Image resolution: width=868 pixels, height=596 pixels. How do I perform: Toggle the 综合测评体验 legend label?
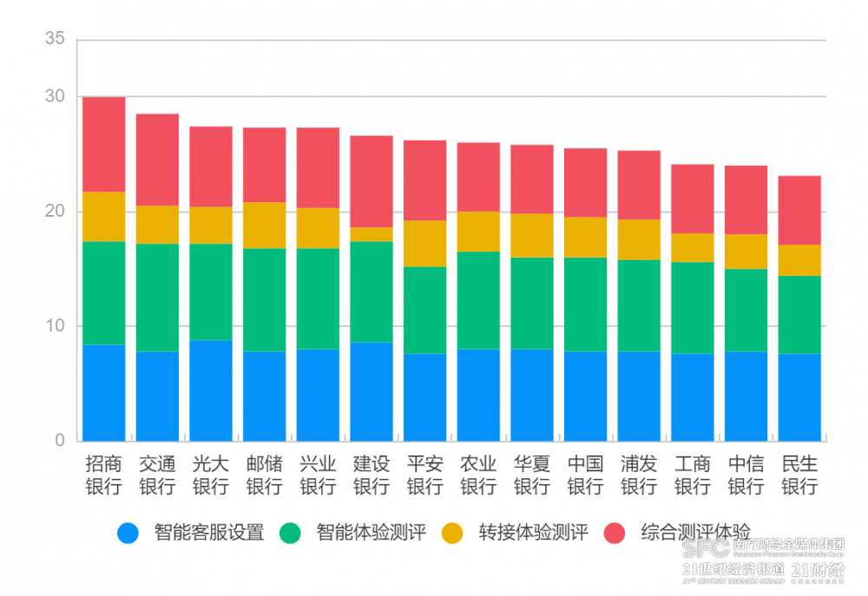tap(696, 533)
